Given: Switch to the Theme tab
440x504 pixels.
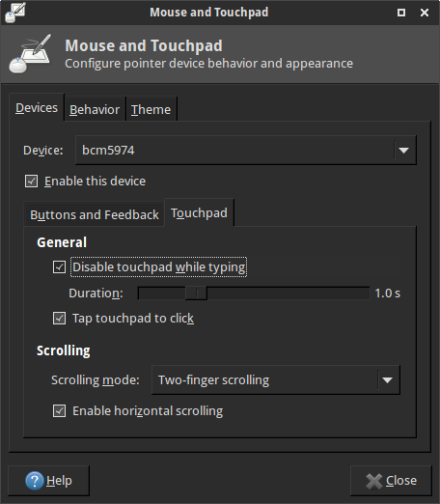Looking at the screenshot, I should click(x=151, y=109).
